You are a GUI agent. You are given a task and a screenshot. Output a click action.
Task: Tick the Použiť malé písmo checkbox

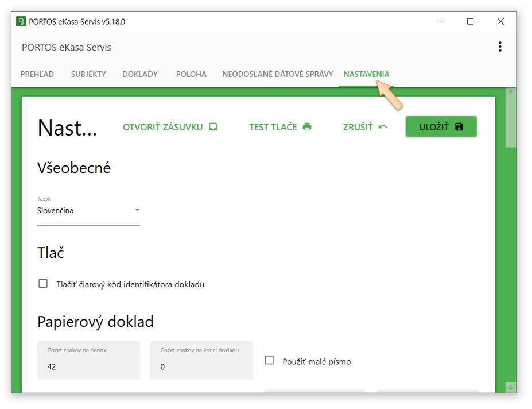click(x=269, y=361)
